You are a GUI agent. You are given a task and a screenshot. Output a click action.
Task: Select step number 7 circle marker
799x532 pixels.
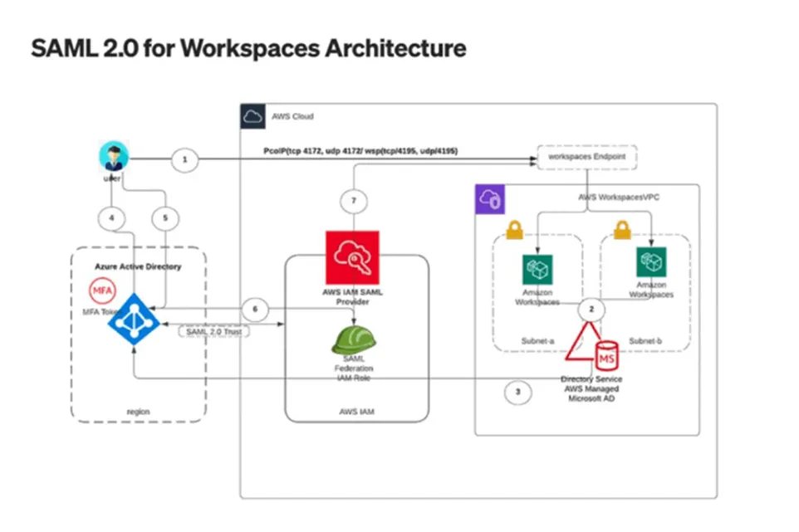[x=353, y=201]
